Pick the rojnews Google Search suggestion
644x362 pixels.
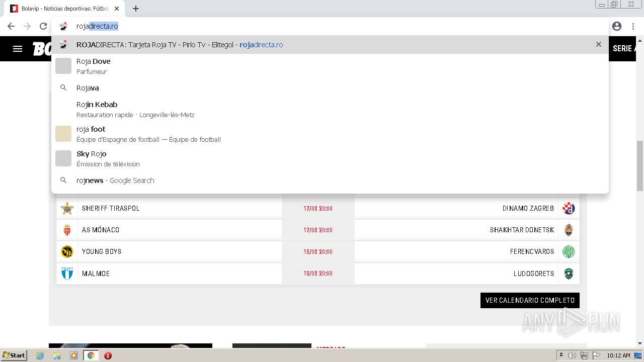(x=330, y=180)
